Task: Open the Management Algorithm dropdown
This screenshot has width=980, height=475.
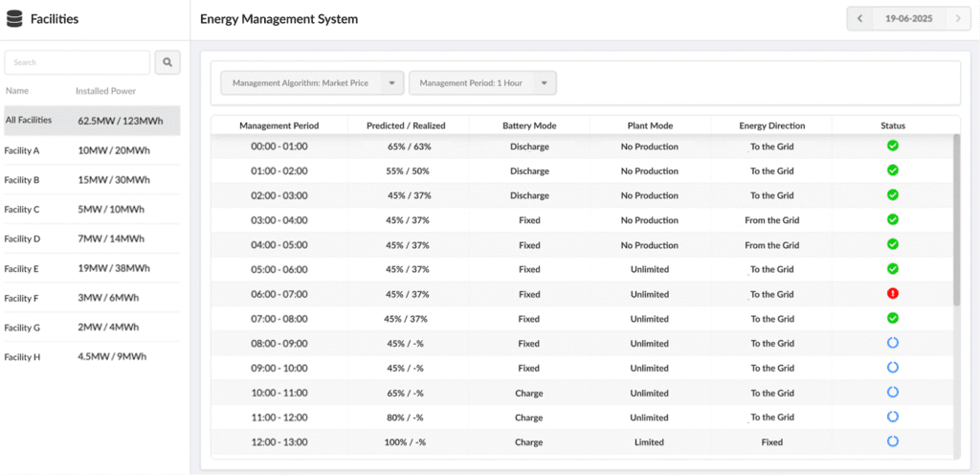Action: 312,83
